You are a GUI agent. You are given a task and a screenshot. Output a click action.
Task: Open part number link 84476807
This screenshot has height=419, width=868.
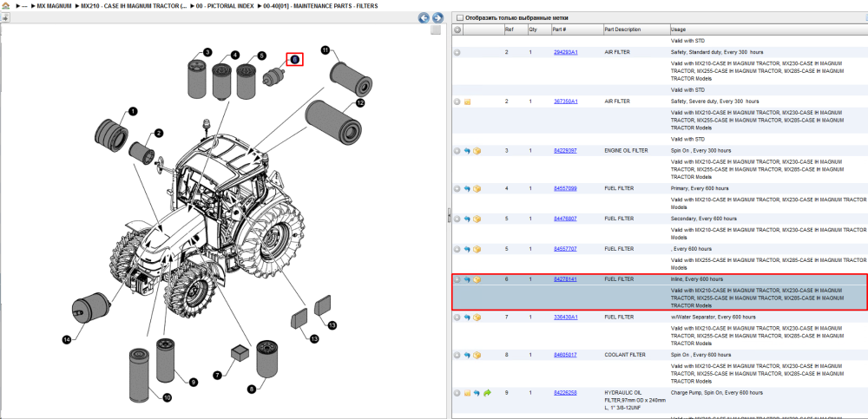click(565, 219)
